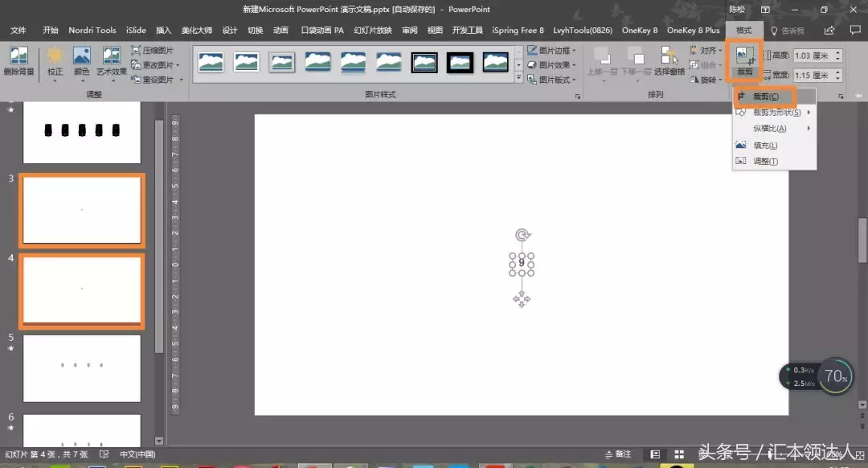Click Compress Pictures (压缩图片)
Image resolution: width=868 pixels, height=468 pixels.
pyautogui.click(x=157, y=50)
